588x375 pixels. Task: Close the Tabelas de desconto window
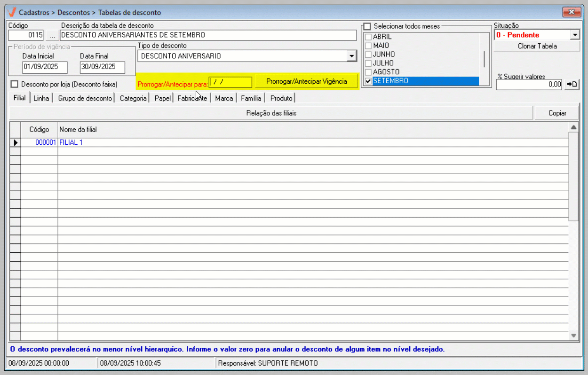click(x=572, y=12)
